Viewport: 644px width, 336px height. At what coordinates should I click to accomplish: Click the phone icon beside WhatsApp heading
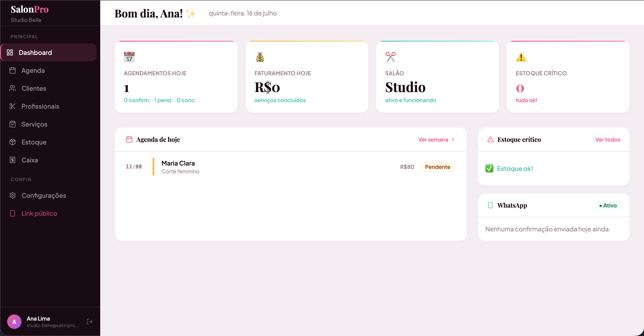tap(491, 205)
